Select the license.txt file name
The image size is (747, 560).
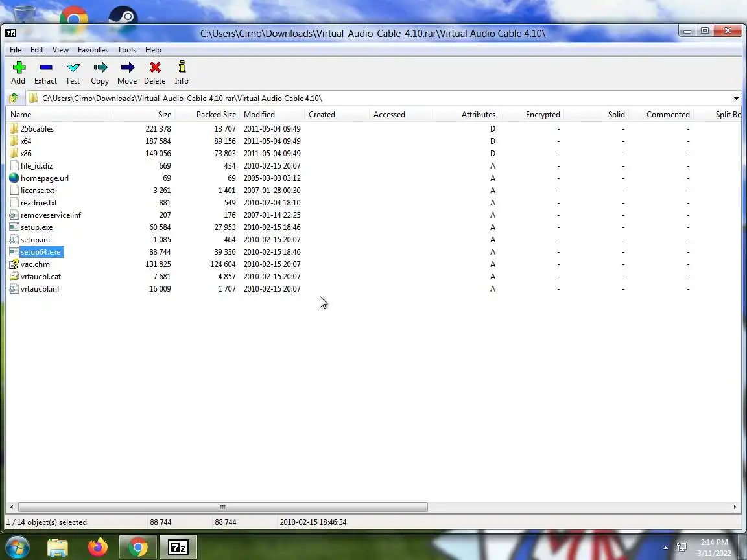(38, 191)
